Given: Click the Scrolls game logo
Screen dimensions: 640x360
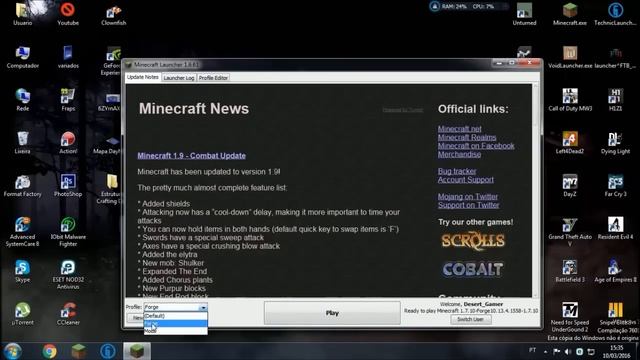Looking at the screenshot, I should click(x=473, y=241).
